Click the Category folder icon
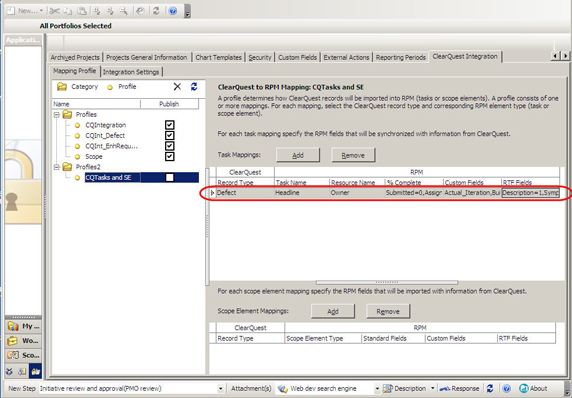This screenshot has height=398, width=572. tap(62, 86)
